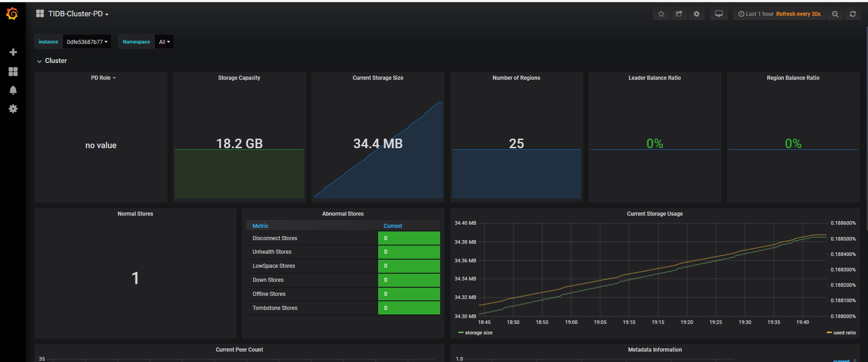Open the Grafana home logo
The width and height of the screenshot is (868, 362).
[12, 14]
